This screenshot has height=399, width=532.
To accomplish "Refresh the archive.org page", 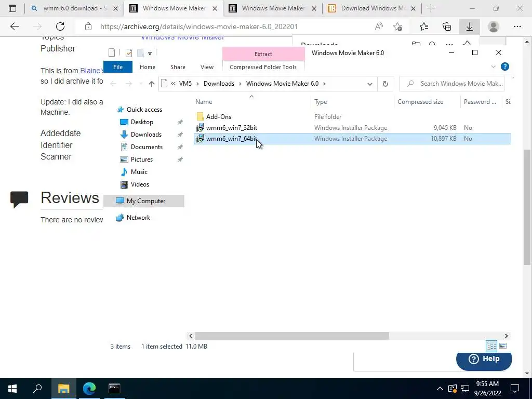I will click(60, 26).
